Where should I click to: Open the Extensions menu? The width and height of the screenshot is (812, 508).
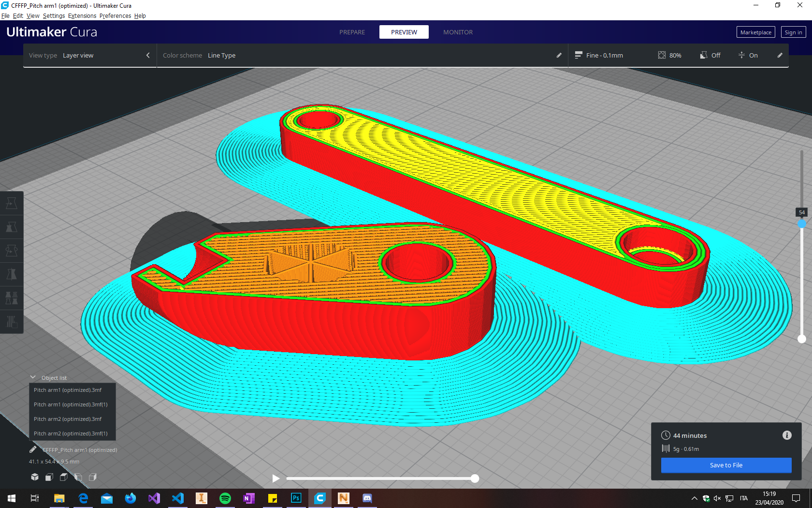[x=82, y=15]
